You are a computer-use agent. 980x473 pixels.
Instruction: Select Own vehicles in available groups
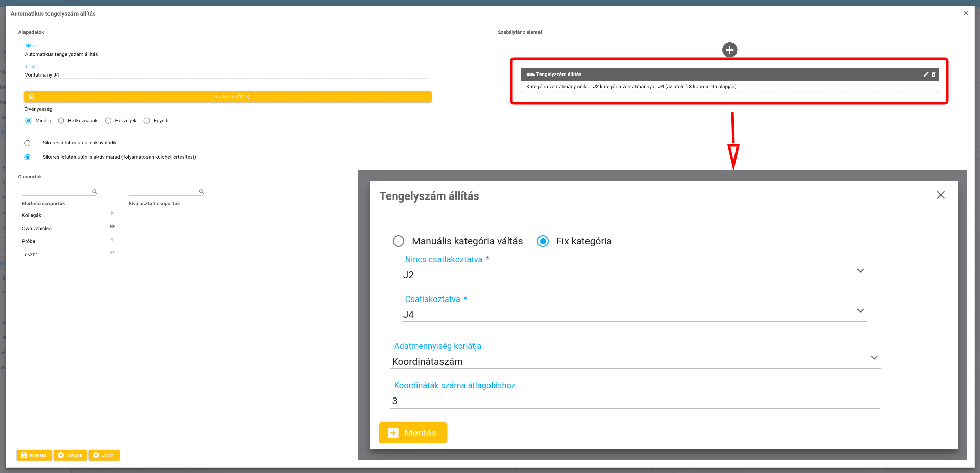pyautogui.click(x=37, y=229)
